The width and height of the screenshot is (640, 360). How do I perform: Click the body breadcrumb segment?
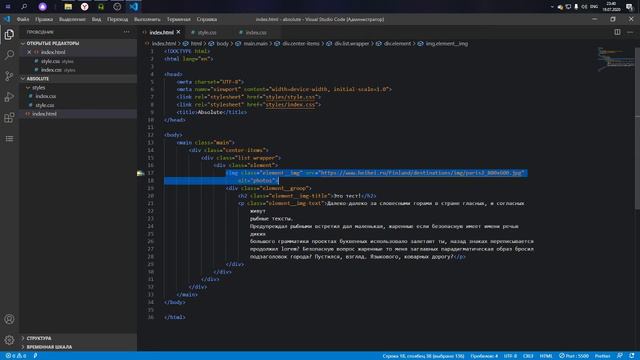222,44
